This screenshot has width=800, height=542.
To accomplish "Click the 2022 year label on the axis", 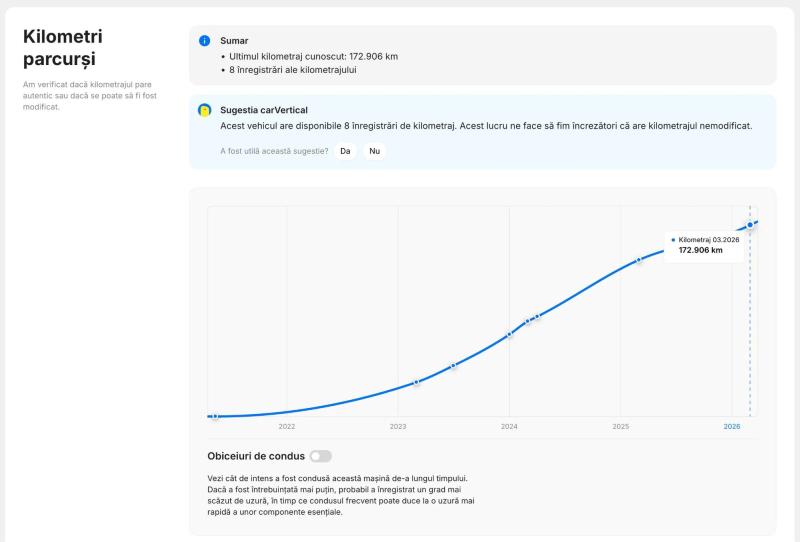I will point(287,426).
